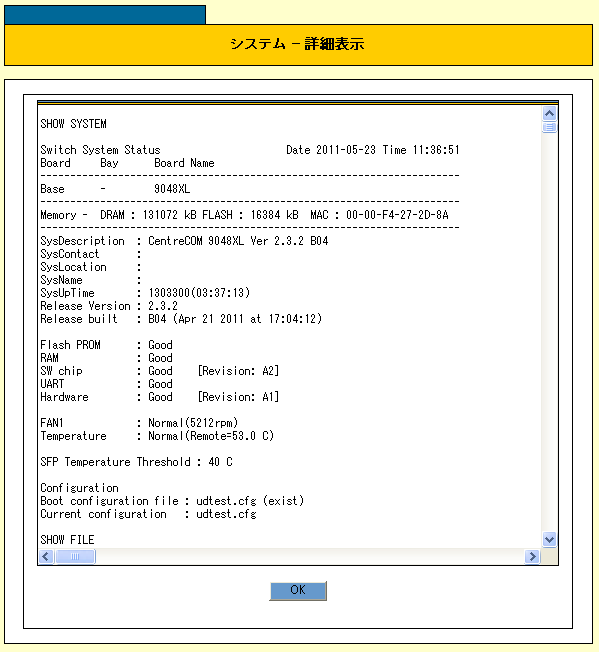Click the vertical scrollbar up arrow
The width and height of the screenshot is (599, 652).
tap(549, 114)
